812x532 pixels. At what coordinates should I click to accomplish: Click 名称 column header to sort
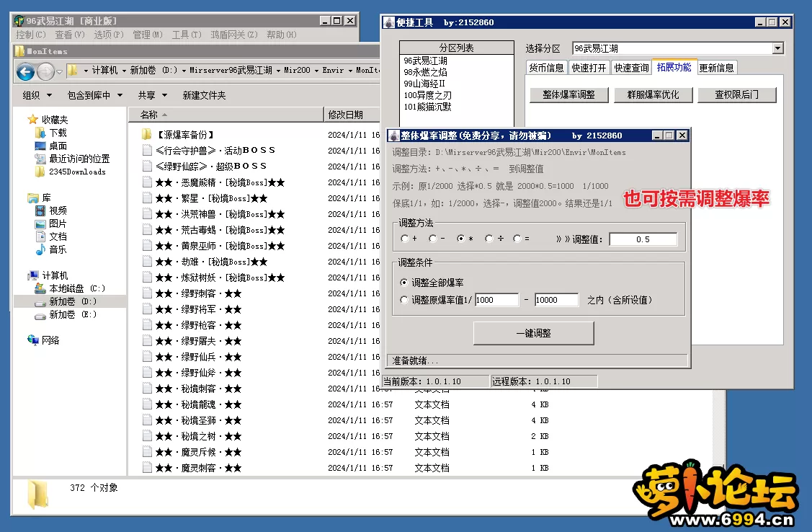pyautogui.click(x=226, y=115)
